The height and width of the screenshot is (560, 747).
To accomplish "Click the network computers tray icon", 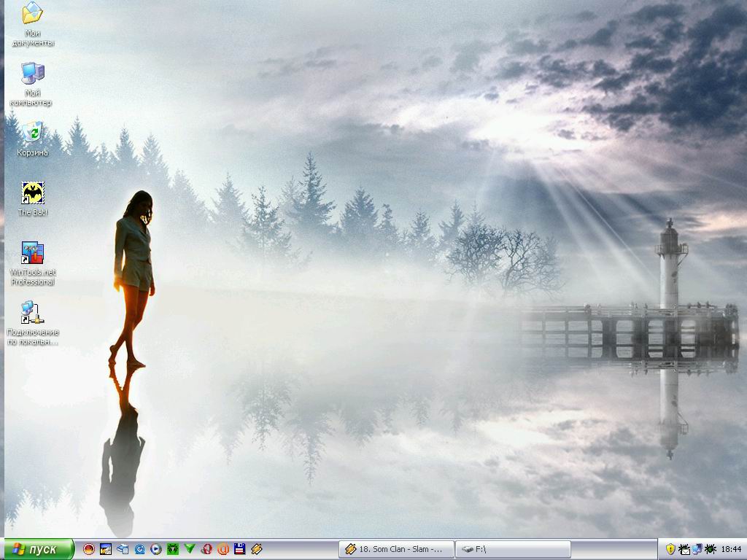I will [697, 549].
